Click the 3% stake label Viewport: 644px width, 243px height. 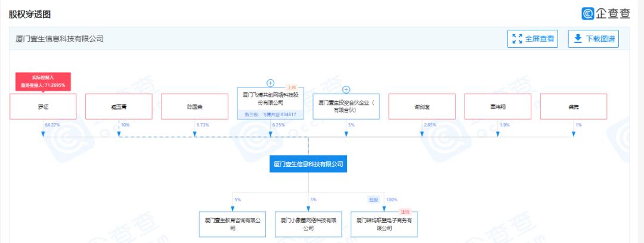pos(314,200)
